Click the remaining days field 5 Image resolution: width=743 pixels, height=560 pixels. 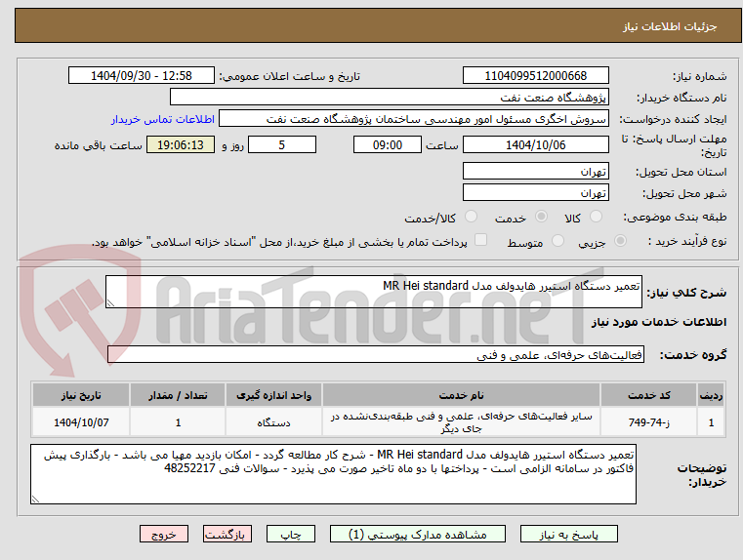pyautogui.click(x=282, y=144)
